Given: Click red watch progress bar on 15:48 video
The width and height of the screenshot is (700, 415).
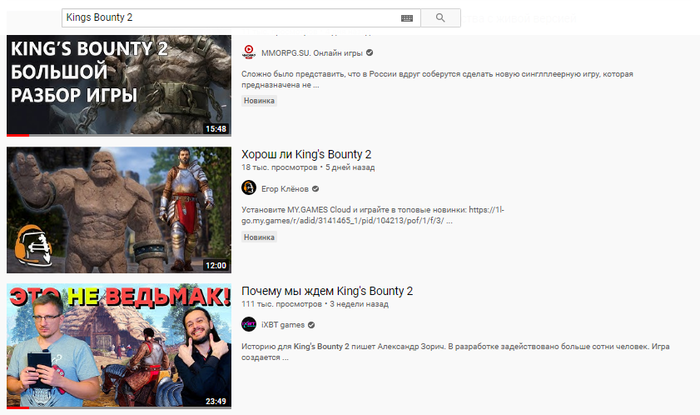Looking at the screenshot, I should tap(18, 135).
